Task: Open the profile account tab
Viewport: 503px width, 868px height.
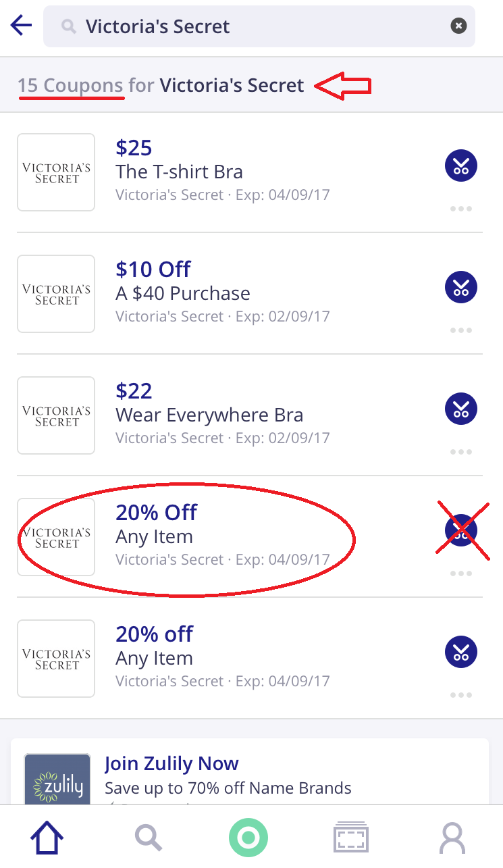Action: [452, 838]
